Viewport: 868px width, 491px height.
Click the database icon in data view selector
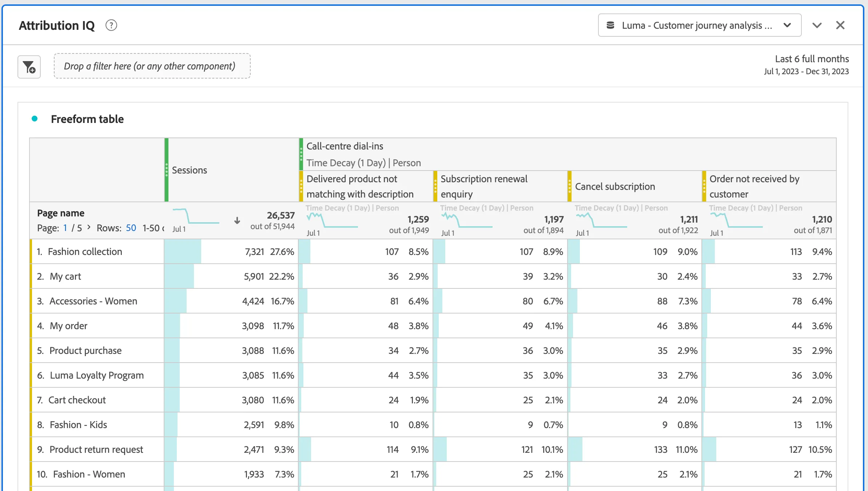(x=610, y=25)
